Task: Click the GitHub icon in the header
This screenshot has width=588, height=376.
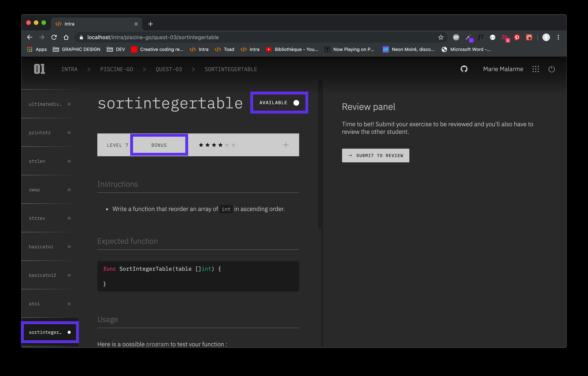Action: 464,69
